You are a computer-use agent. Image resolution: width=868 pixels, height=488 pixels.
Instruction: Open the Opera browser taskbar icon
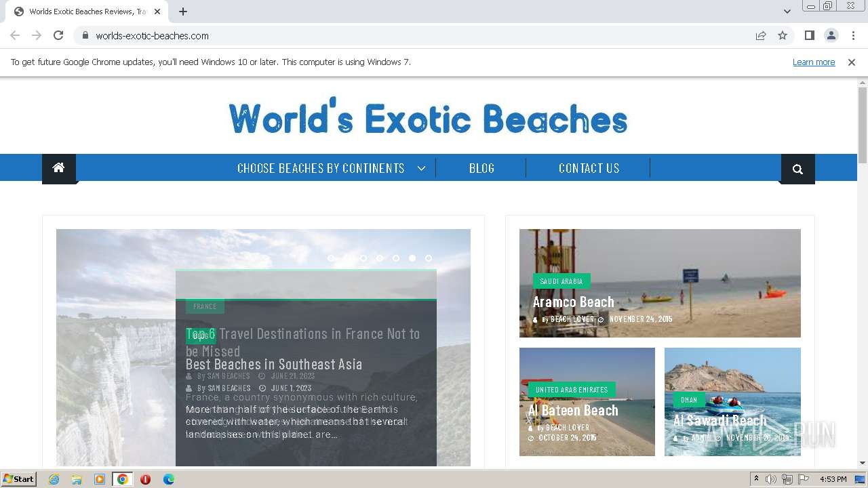coord(145,479)
